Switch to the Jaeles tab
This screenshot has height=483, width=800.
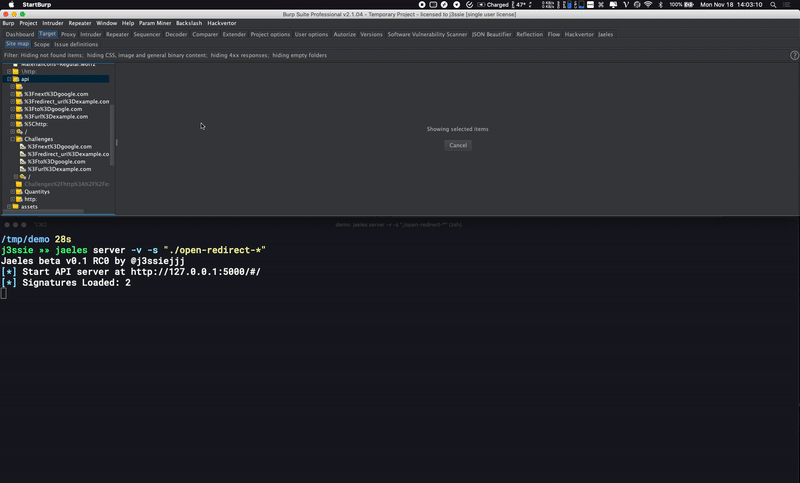coord(605,34)
